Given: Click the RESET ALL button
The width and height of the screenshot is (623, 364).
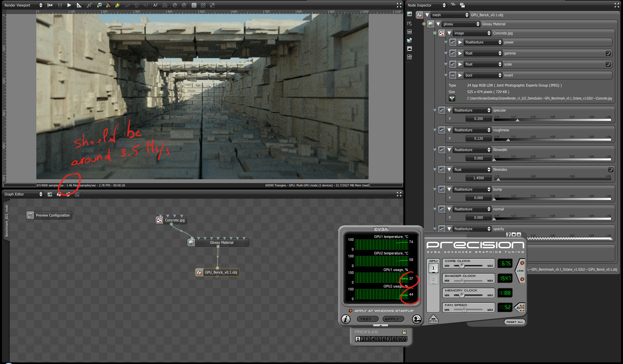Looking at the screenshot, I should 515,322.
